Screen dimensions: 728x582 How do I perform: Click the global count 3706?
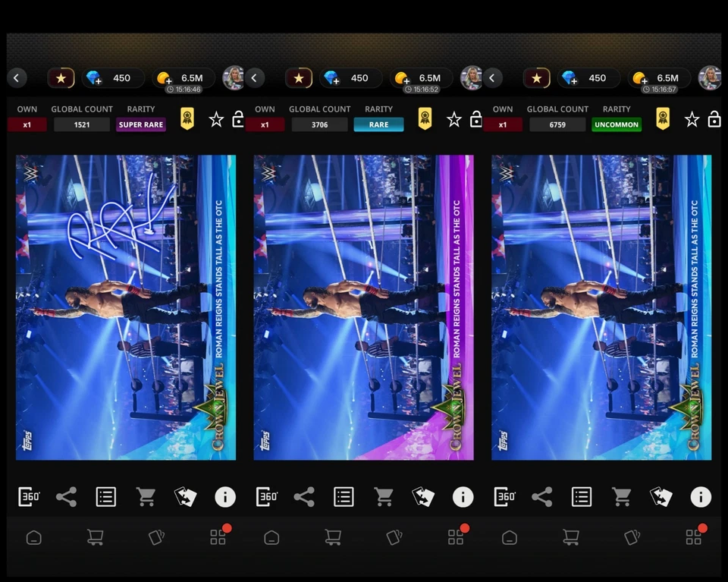[319, 124]
